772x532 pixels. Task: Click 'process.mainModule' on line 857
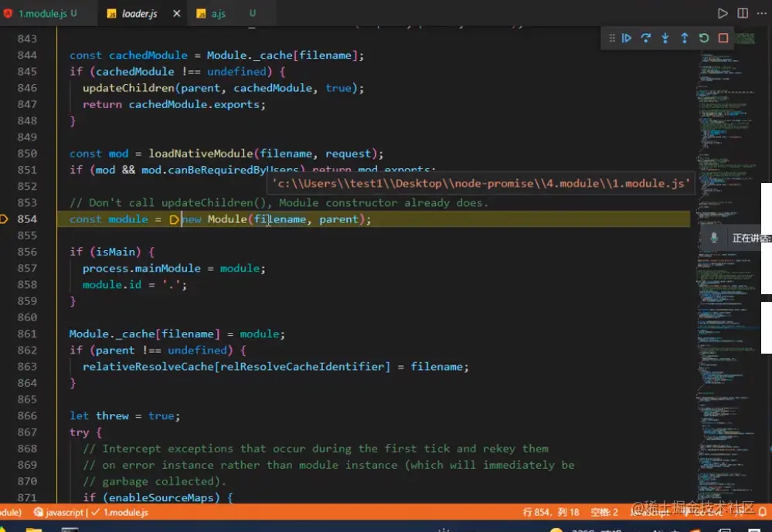point(141,268)
